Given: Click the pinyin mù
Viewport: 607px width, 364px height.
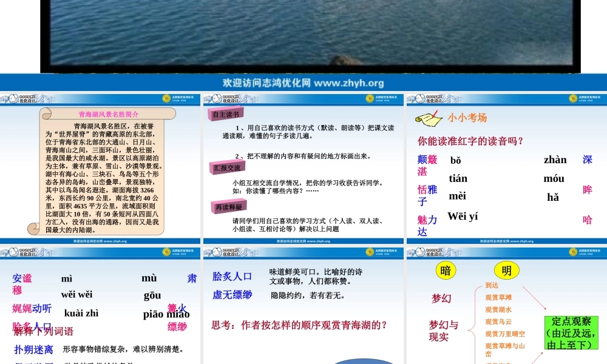Looking at the screenshot, I should (x=149, y=278).
